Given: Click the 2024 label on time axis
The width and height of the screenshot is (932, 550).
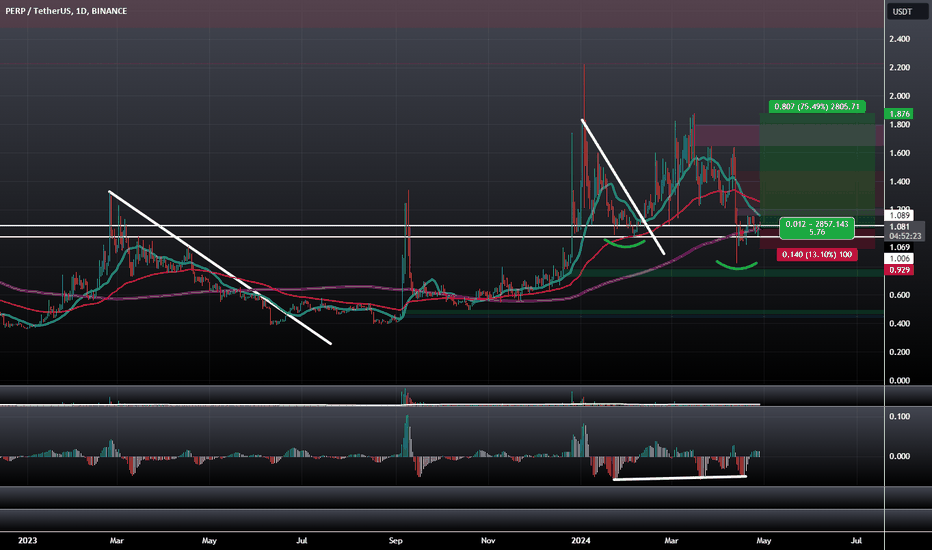Looking at the screenshot, I should [x=581, y=540].
